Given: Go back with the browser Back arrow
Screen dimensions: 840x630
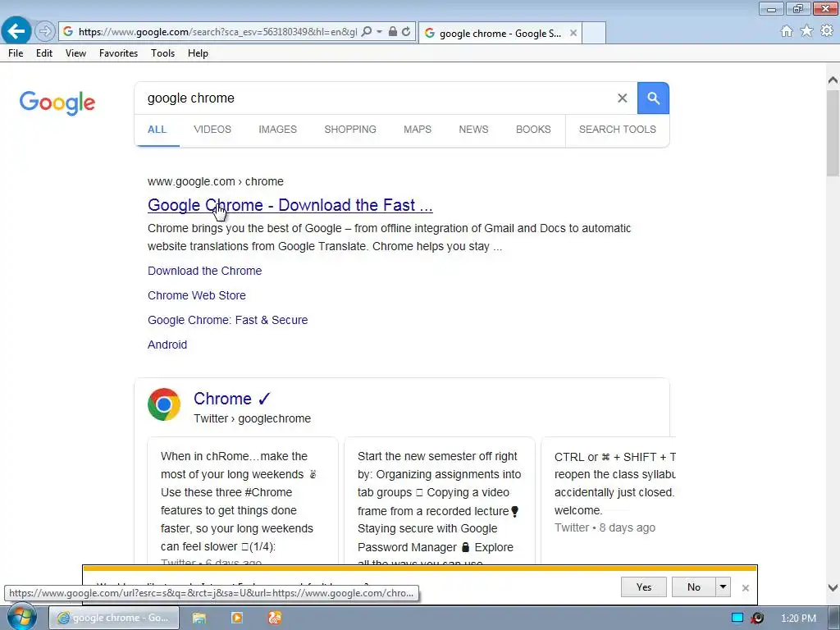Looking at the screenshot, I should pyautogui.click(x=16, y=31).
